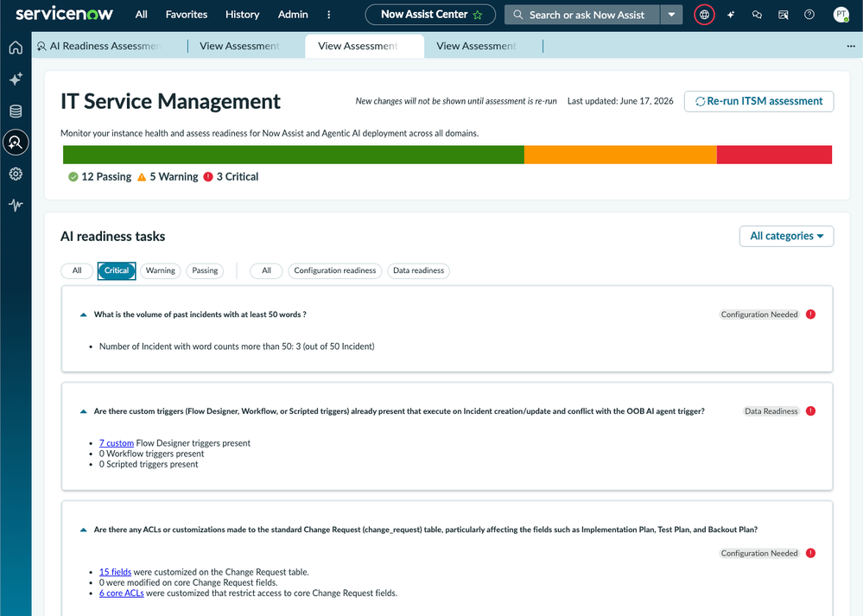Viewport: 863px width, 616px height.
Task: Expand the search dropdown arrow
Action: (671, 15)
